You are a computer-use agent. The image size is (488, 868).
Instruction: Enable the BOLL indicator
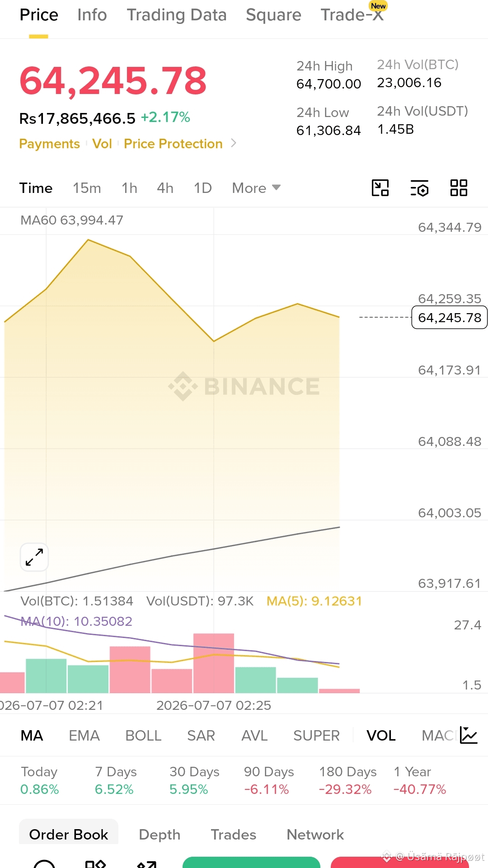(x=143, y=736)
